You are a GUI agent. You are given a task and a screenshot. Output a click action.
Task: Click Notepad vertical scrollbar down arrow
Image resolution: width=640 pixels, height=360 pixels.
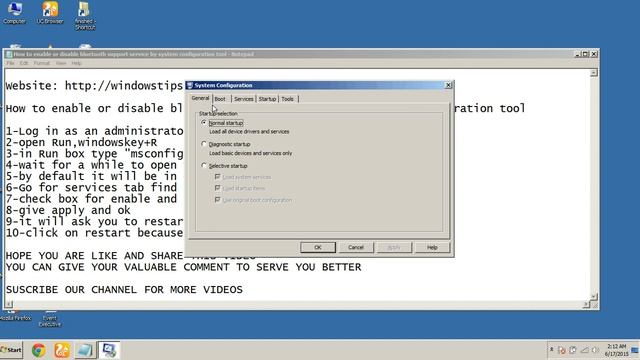pos(594,297)
